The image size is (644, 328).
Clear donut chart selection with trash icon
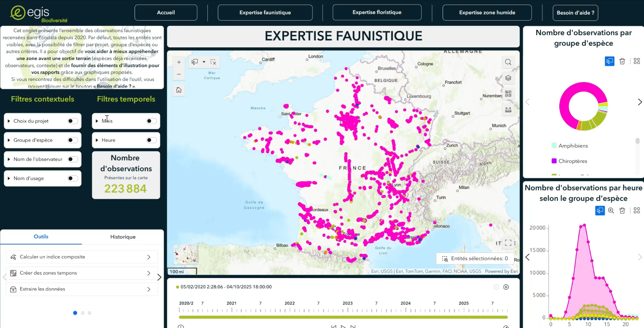[x=622, y=61]
